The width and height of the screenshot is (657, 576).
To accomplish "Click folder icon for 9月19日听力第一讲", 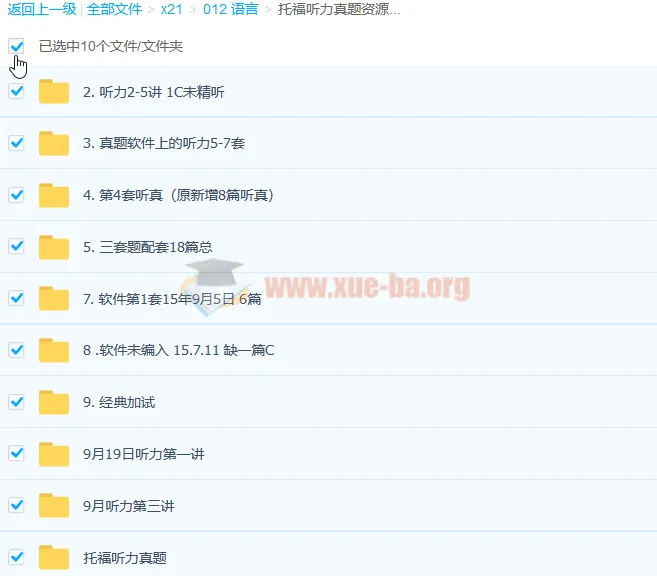I will [54, 454].
